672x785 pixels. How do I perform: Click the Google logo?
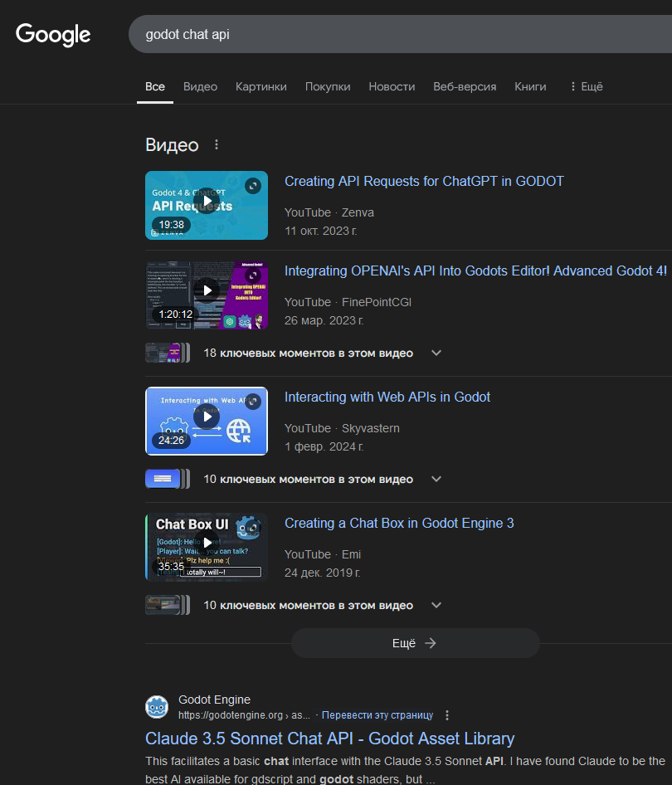point(53,35)
